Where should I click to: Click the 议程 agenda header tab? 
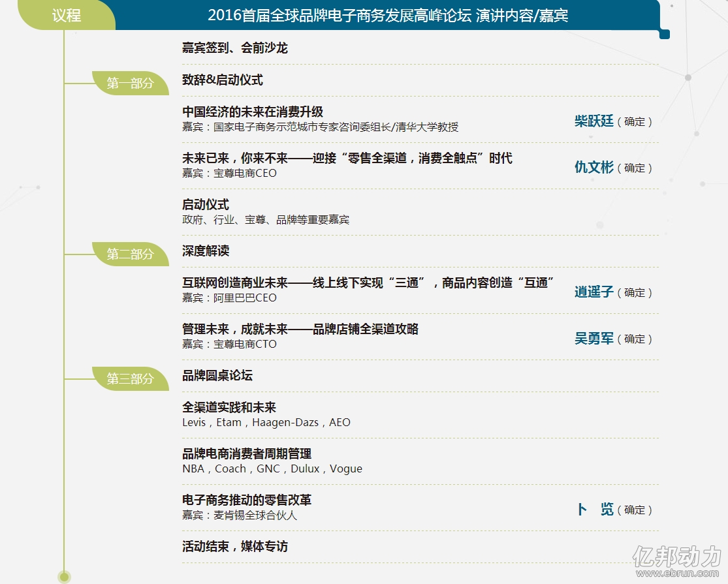(x=67, y=15)
